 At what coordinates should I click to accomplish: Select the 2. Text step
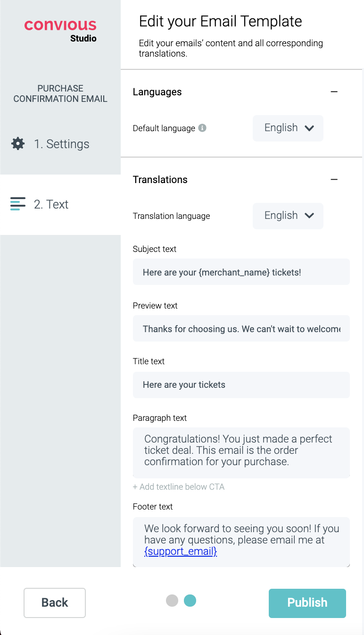(51, 204)
